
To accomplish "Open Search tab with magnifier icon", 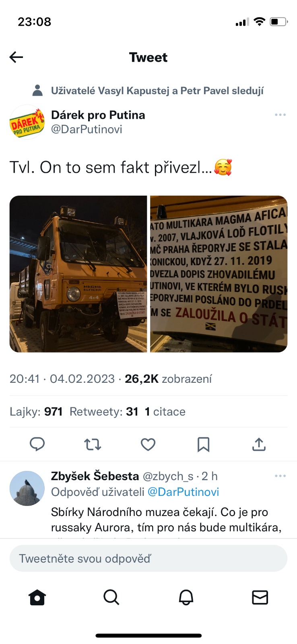I will pos(111,597).
